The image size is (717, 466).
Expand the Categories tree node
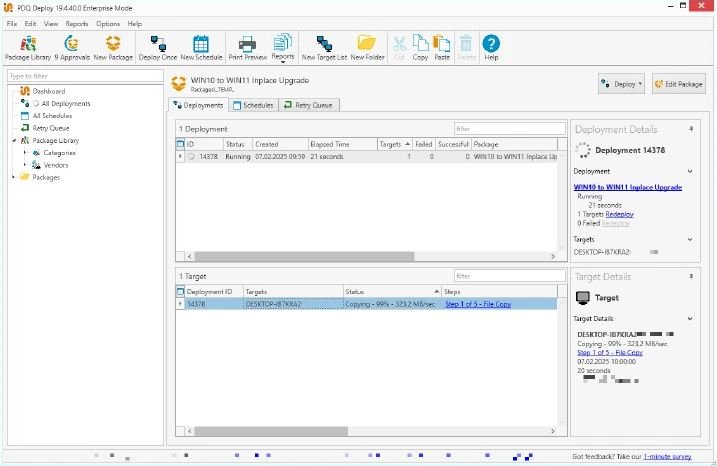(25, 153)
